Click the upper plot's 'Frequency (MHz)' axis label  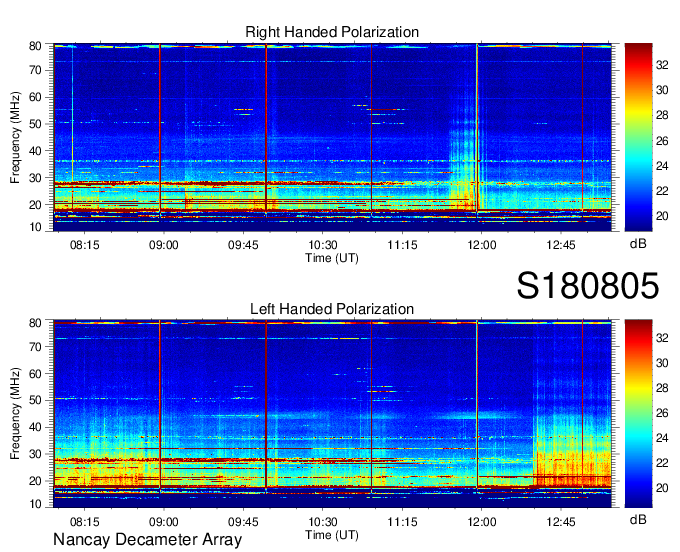point(15,137)
